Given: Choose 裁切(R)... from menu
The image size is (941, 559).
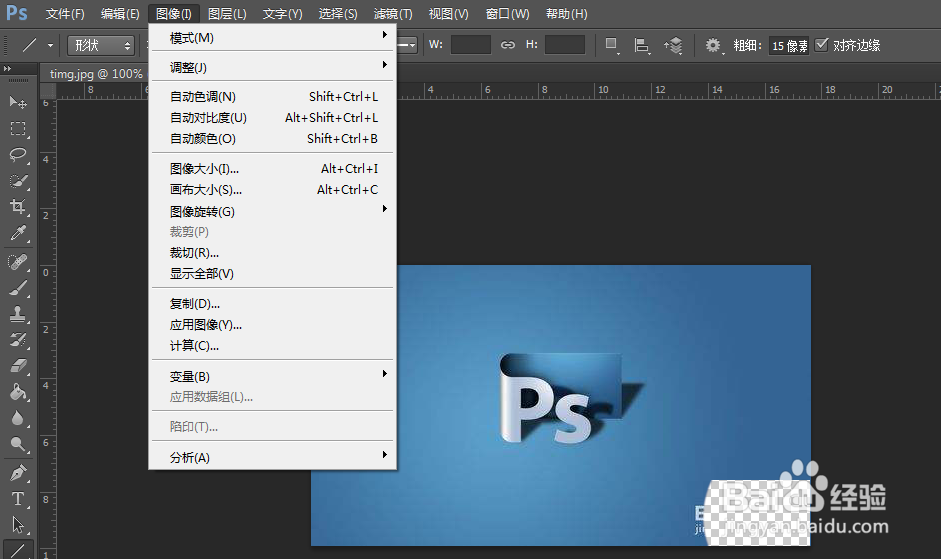Looking at the screenshot, I should coord(272,253).
